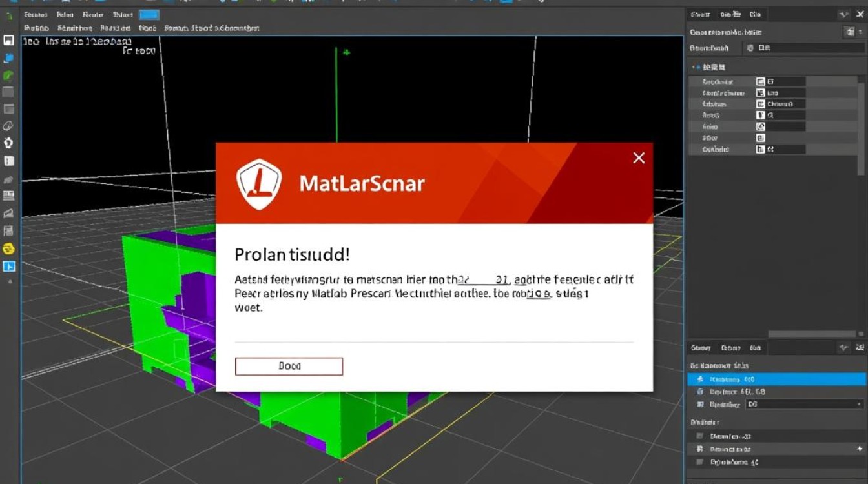This screenshot has height=484, width=868.
Task: Click the plus icon in the lower right list
Action: pos(860,449)
